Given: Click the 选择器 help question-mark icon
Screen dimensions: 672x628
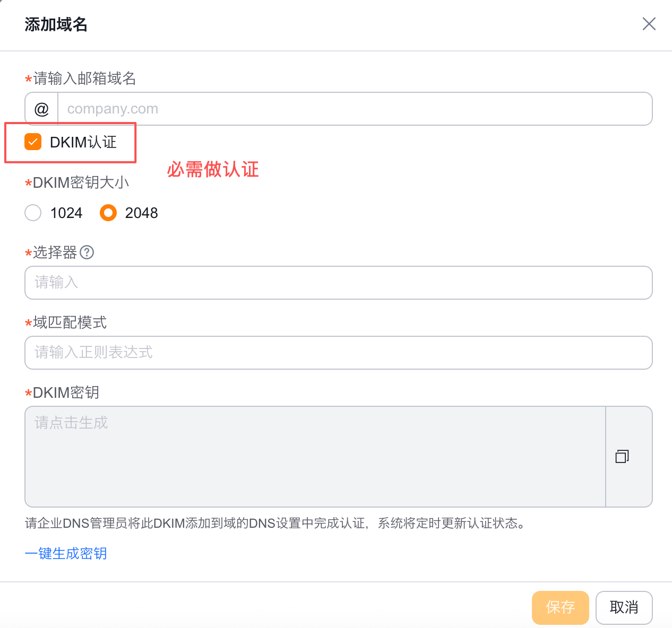Looking at the screenshot, I should pyautogui.click(x=87, y=252).
